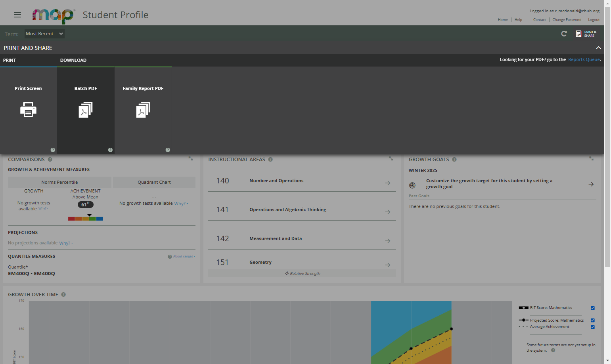Open help for Family Report PDF tile
Viewport: 611px width, 364px height.
click(168, 150)
